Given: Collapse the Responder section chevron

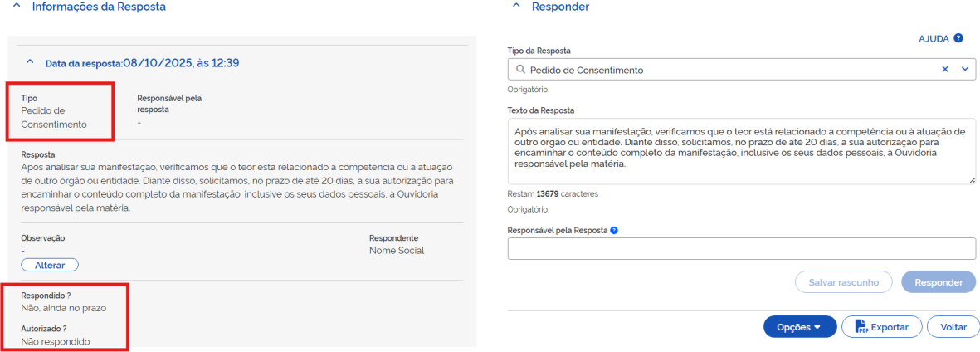Looking at the screenshot, I should [516, 7].
